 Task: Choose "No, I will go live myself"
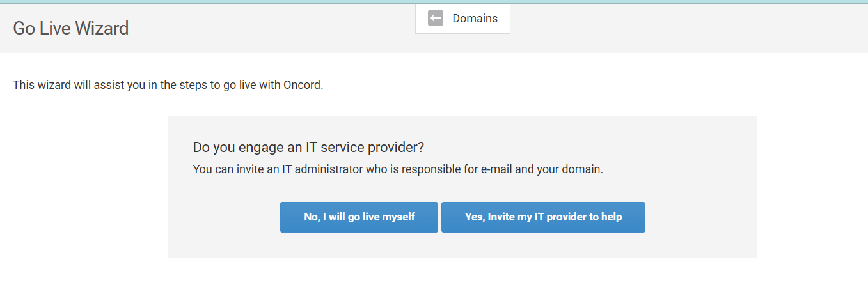coord(359,217)
